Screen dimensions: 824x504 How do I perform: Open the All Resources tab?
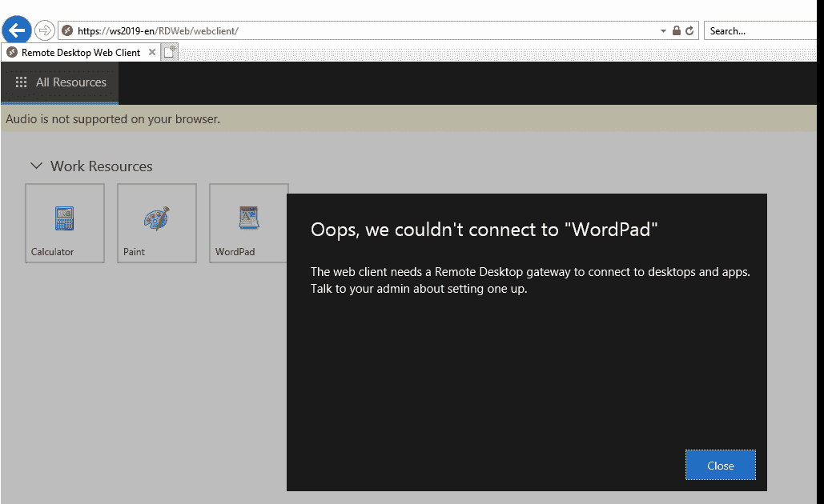click(60, 82)
